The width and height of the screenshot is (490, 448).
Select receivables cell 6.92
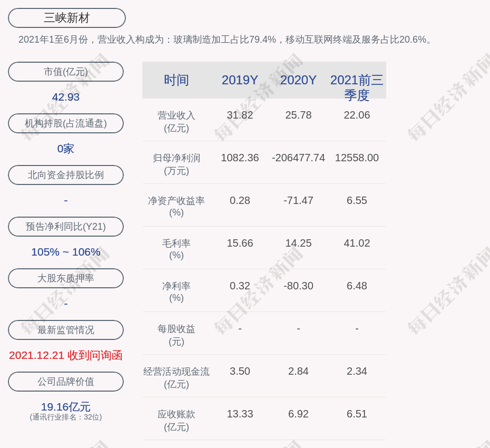[298, 414]
